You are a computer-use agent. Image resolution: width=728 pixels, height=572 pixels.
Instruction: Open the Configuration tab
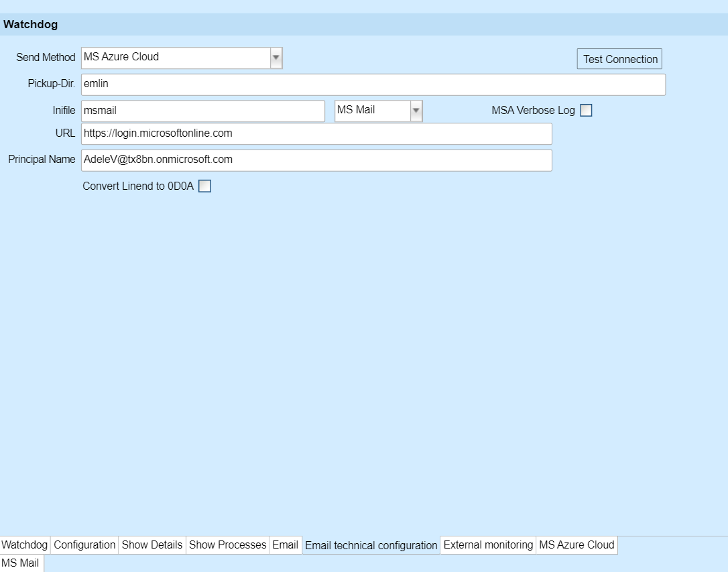click(84, 545)
